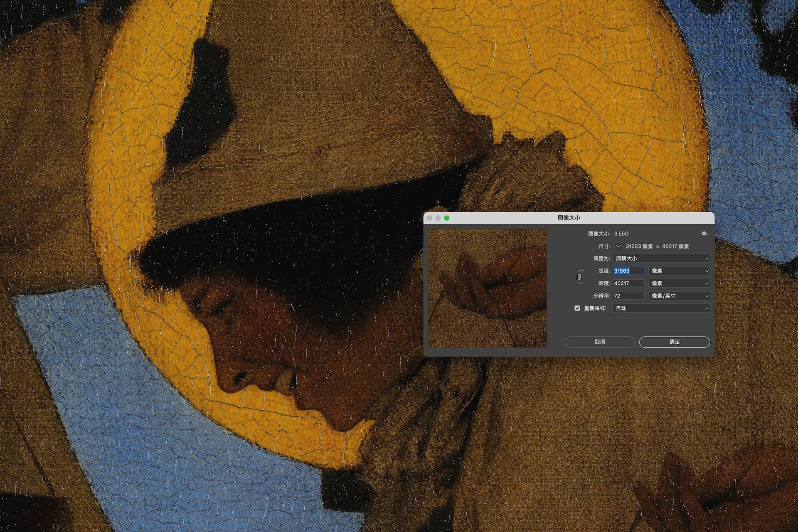This screenshot has width=798, height=532.
Task: Open the gear settings menu in 图像大小 dialog
Action: (704, 234)
